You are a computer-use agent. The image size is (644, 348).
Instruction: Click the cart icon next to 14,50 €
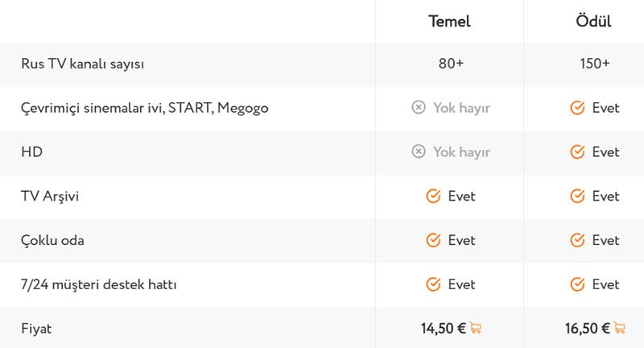[x=476, y=328]
